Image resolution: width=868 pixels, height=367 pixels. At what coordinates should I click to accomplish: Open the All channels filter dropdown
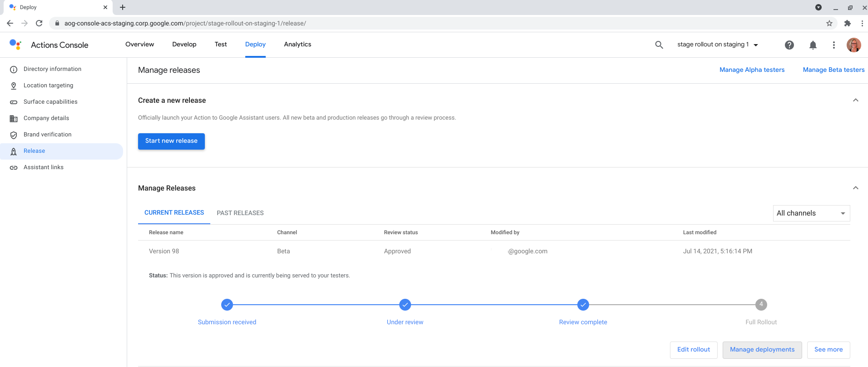pyautogui.click(x=811, y=213)
